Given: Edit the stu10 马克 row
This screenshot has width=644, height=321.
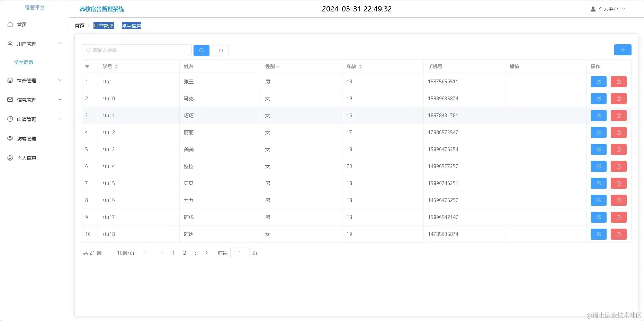Looking at the screenshot, I should pos(599,99).
